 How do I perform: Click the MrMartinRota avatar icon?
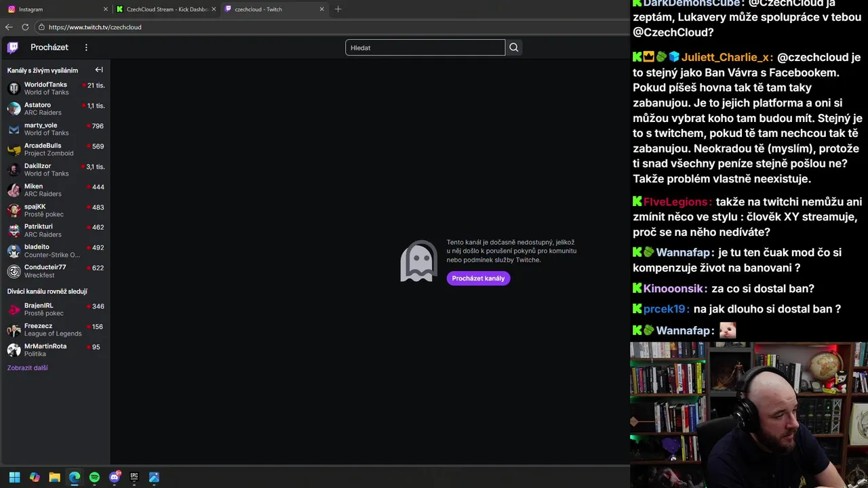14,350
